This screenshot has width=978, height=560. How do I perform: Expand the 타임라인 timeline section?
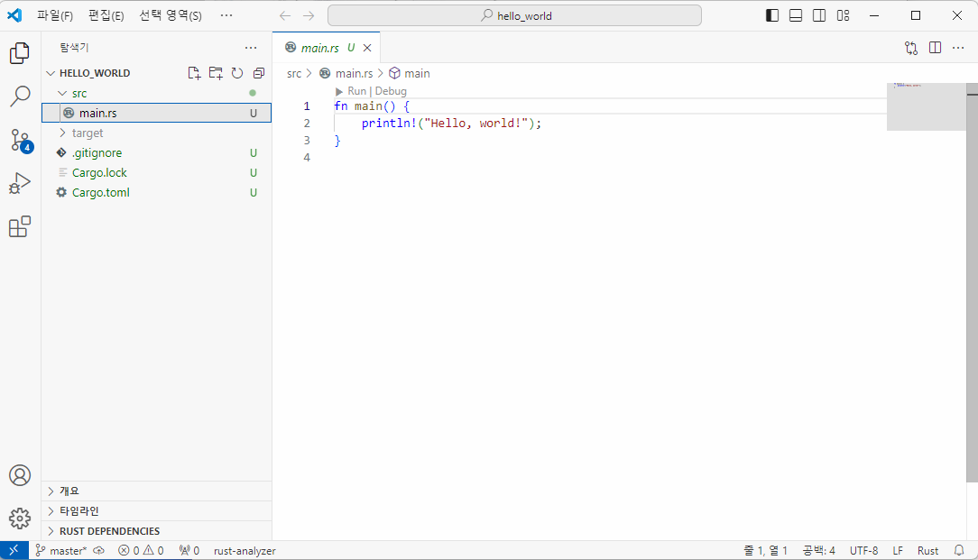point(156,510)
